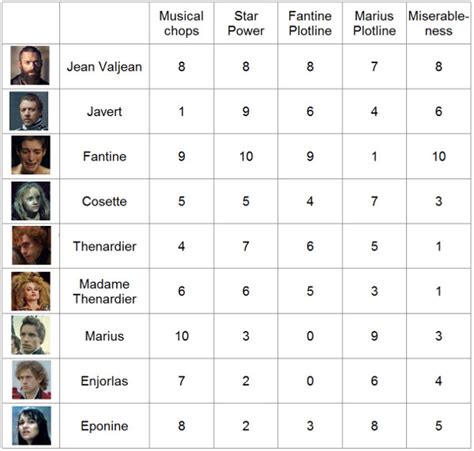Viewport: 474px width, 451px height.
Task: Click the red-haired Thenardier row photo
Action: pyautogui.click(x=32, y=245)
